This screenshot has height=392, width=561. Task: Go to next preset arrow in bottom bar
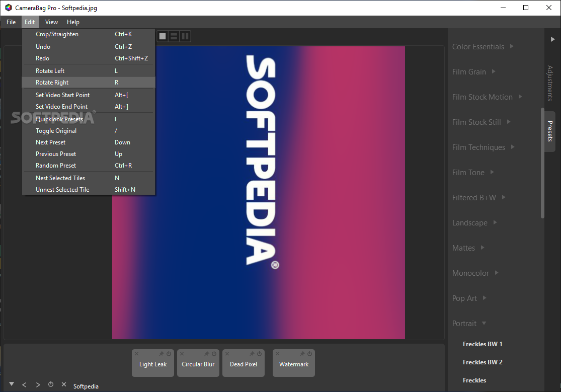pyautogui.click(x=38, y=385)
